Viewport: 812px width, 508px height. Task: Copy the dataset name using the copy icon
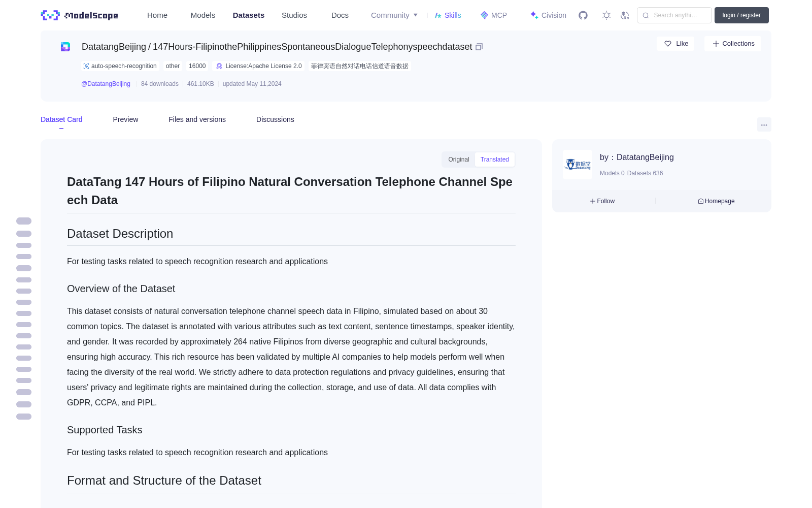[479, 47]
